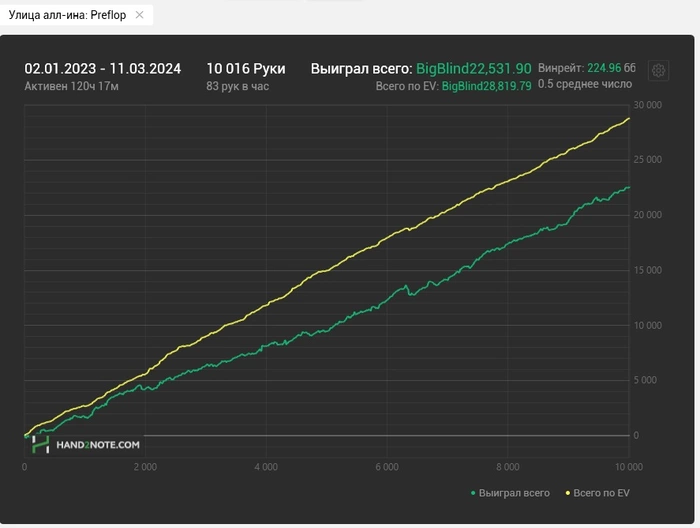Screen dimensions: 700x528
Task: Click the 'Всего по EV:' header label
Action: [407, 86]
